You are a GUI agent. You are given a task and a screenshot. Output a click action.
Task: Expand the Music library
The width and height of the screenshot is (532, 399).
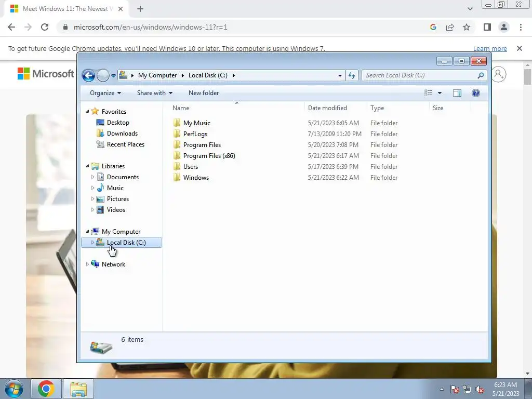coord(92,188)
